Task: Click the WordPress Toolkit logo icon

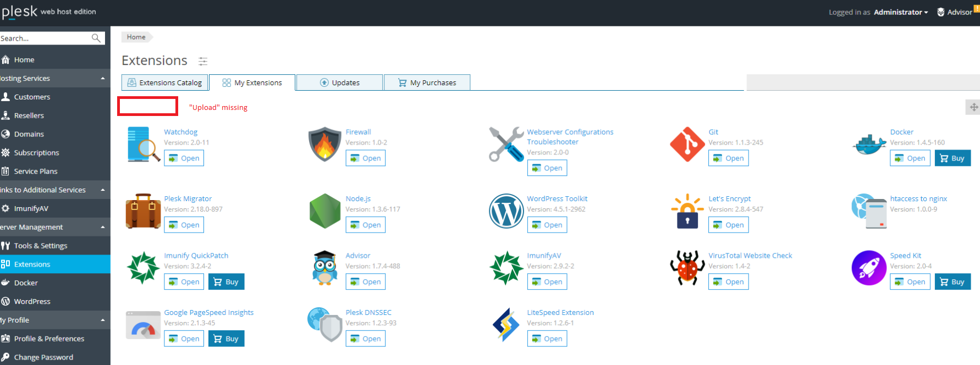Action: 506,211
